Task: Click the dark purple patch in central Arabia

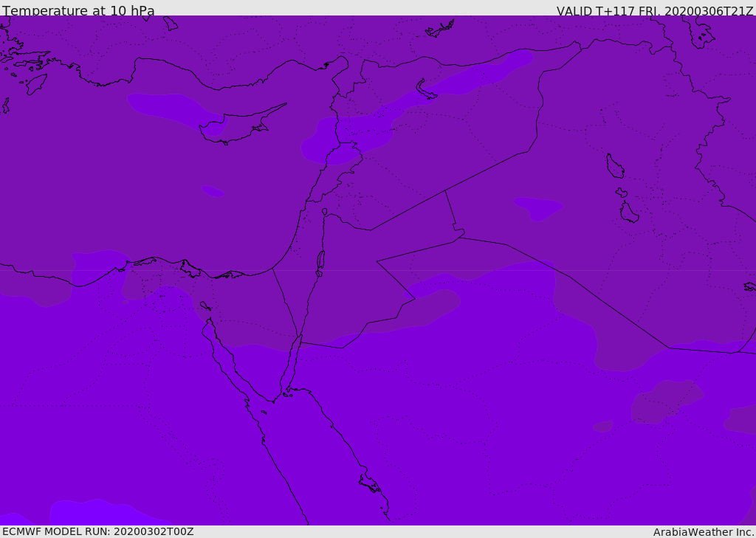Action: [664, 401]
